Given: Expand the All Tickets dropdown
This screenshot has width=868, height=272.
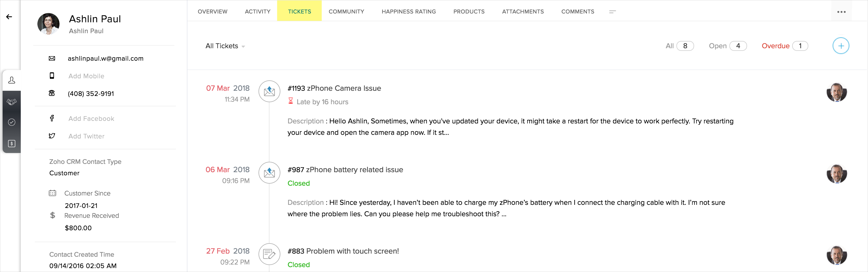Looking at the screenshot, I should 225,46.
